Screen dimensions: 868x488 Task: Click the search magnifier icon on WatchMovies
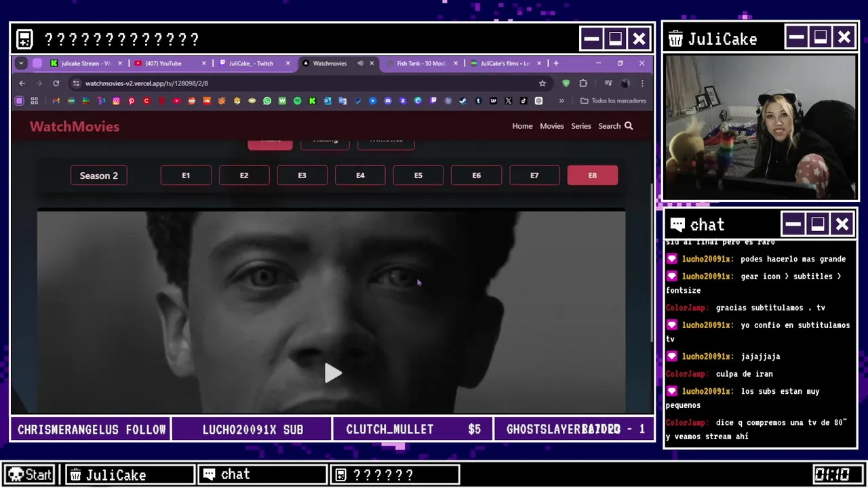tap(629, 126)
